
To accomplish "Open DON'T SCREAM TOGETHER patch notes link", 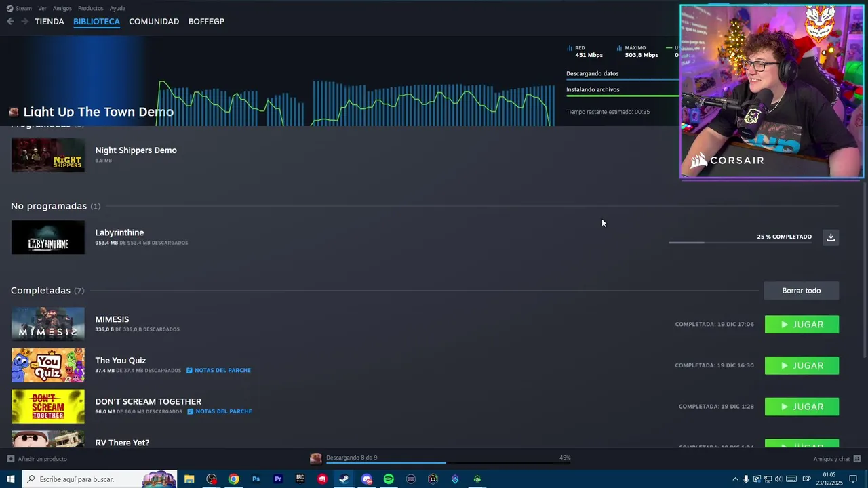I will 220,411.
